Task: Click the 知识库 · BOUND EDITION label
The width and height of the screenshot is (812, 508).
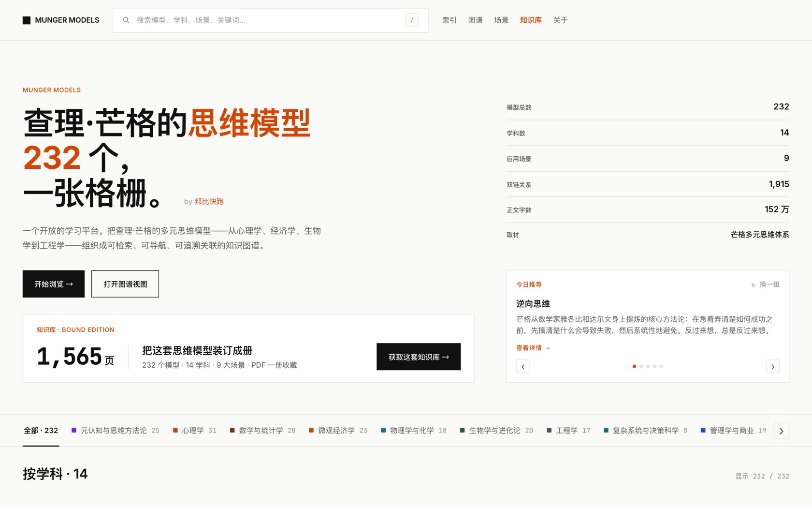Action: [75, 329]
